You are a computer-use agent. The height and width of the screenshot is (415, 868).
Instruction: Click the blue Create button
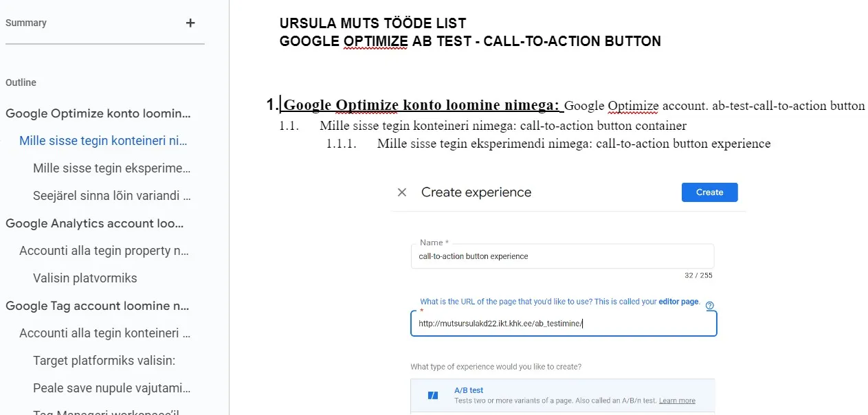pos(709,192)
